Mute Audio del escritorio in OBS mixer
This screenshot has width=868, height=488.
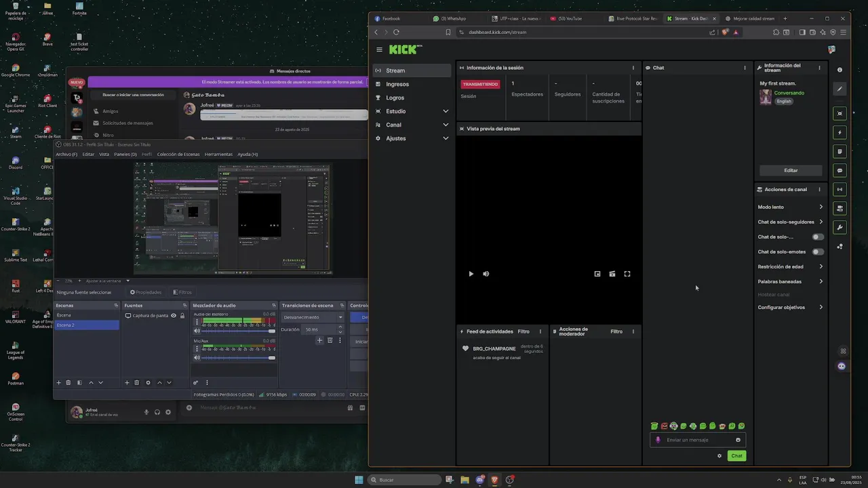click(x=197, y=331)
